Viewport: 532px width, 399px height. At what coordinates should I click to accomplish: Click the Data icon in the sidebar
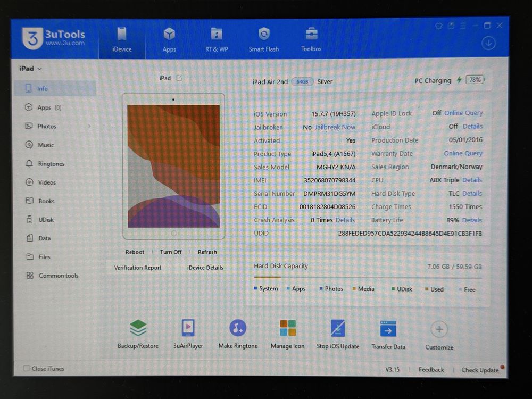point(30,238)
